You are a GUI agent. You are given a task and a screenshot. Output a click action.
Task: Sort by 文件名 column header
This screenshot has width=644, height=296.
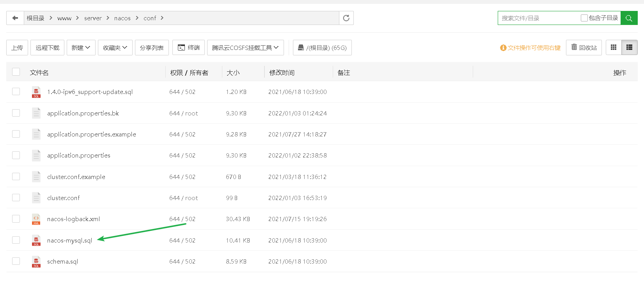(39, 73)
